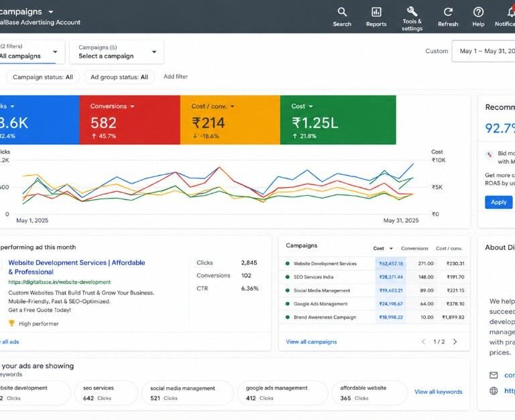Go to previous campaigns page
This screenshot has width=515, height=420.
click(423, 342)
